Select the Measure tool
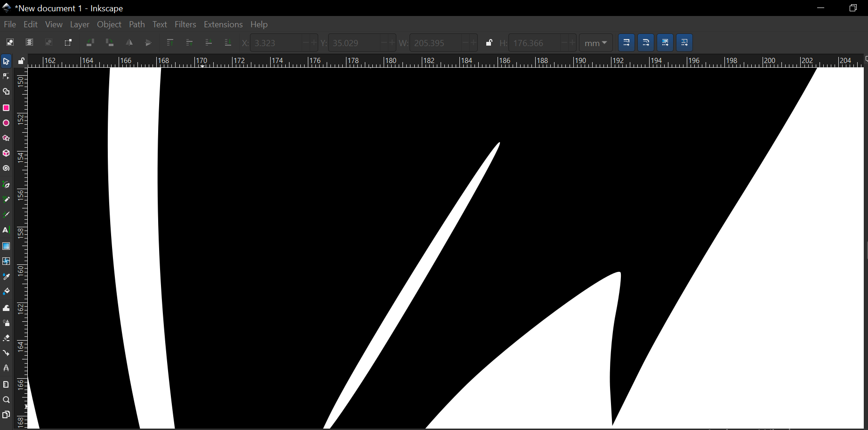This screenshot has width=868, height=430. click(6, 384)
